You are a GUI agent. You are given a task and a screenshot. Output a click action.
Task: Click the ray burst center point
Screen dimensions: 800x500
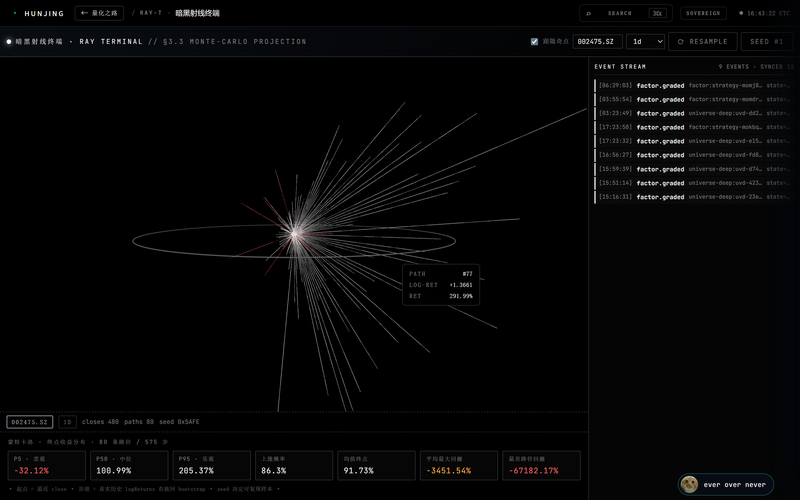pos(294,234)
